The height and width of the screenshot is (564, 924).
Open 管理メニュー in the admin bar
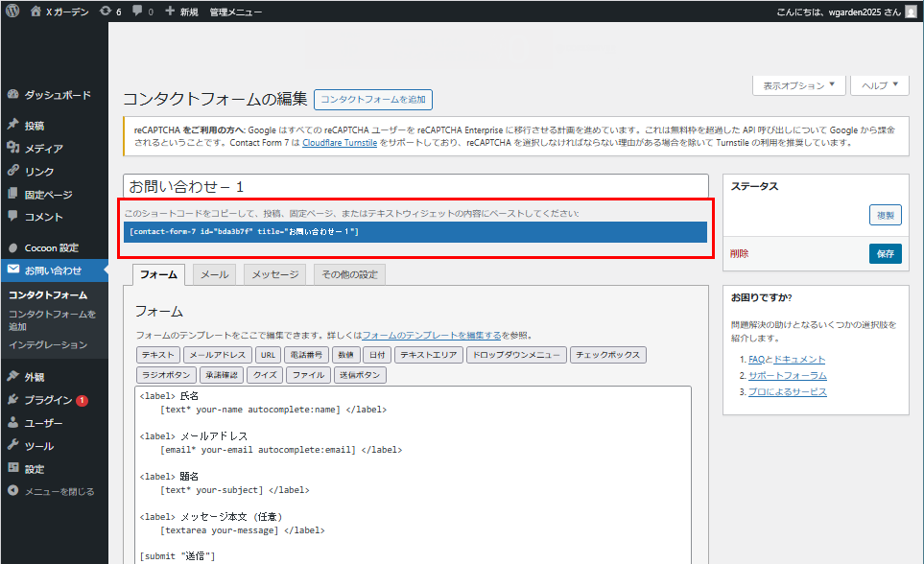(236, 12)
